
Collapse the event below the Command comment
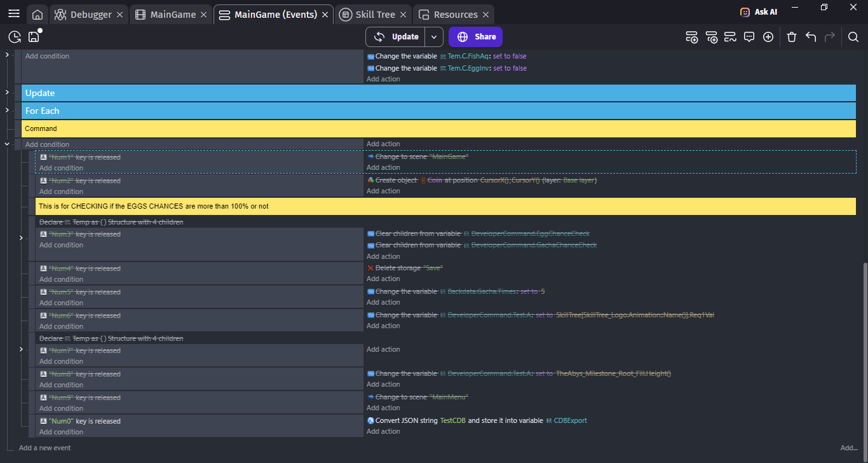[7, 144]
